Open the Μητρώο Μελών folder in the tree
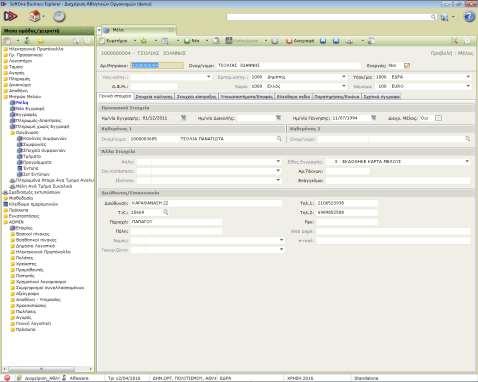The height and width of the screenshot is (382, 478). (x=24, y=97)
